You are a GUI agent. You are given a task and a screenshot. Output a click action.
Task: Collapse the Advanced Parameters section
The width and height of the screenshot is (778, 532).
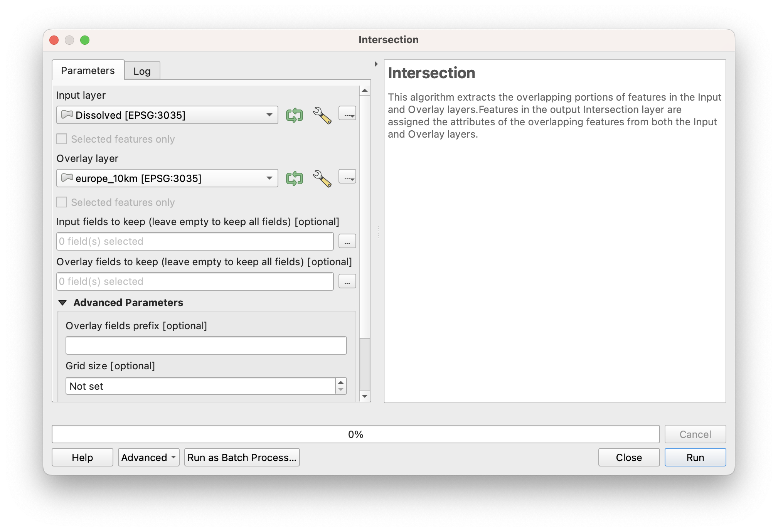[x=63, y=303]
